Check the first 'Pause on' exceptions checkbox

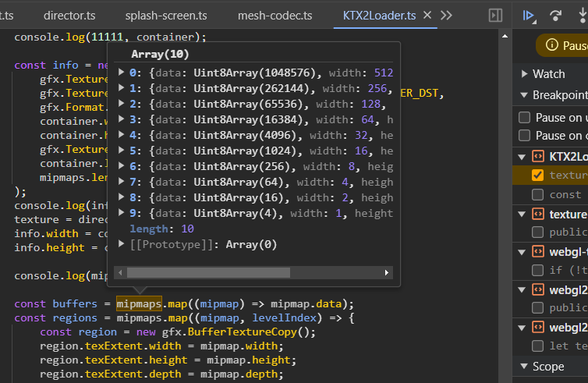525,118
